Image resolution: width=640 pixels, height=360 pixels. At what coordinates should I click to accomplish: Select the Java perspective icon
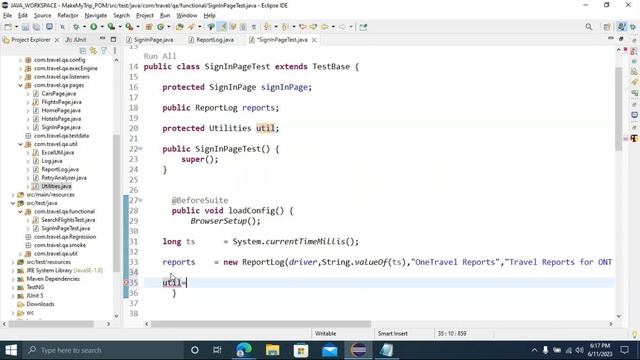[x=621, y=27]
